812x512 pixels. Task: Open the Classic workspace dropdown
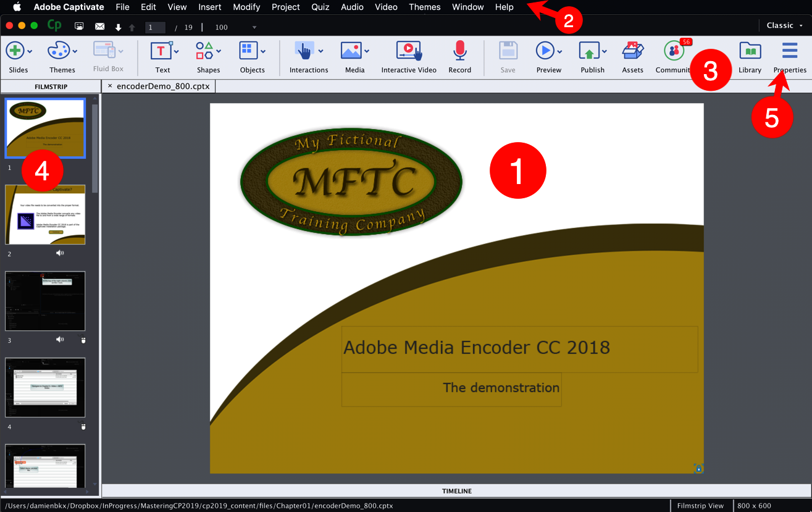[x=785, y=25]
